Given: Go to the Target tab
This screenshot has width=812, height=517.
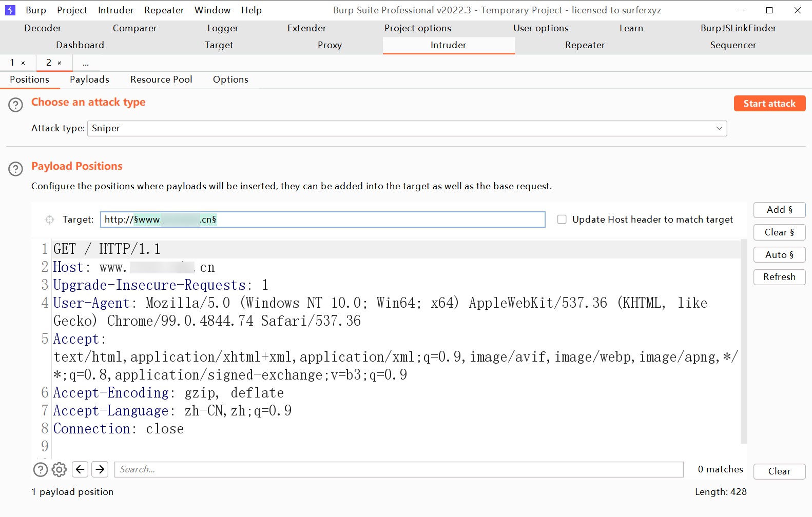Looking at the screenshot, I should [x=219, y=45].
